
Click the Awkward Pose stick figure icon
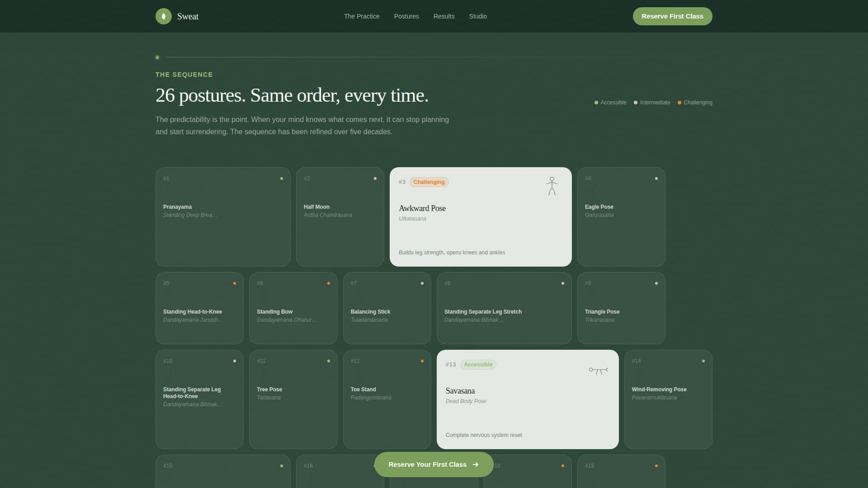tap(552, 186)
